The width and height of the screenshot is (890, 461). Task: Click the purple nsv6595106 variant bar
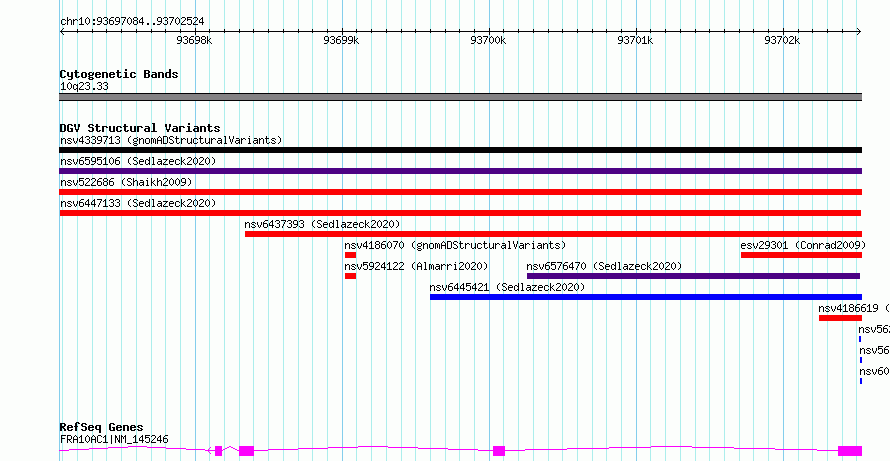pos(460,171)
